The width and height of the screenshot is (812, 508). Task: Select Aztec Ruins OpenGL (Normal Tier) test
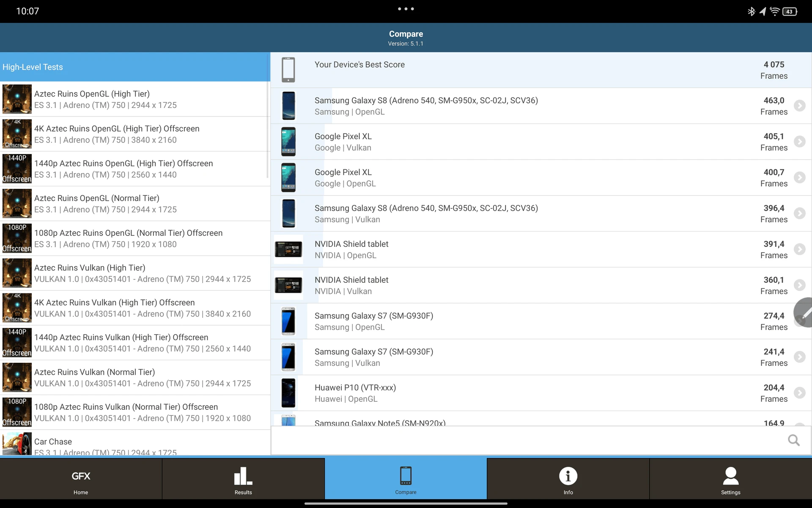[135, 204]
